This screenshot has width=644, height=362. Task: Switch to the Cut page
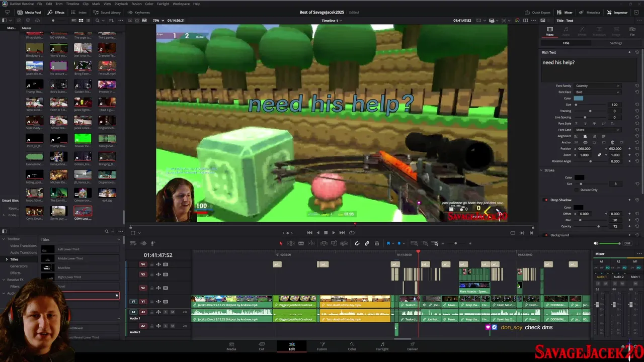262,346
